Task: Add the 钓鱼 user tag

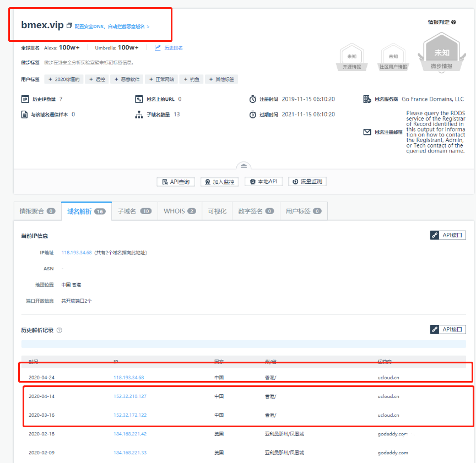Action: tap(191, 79)
